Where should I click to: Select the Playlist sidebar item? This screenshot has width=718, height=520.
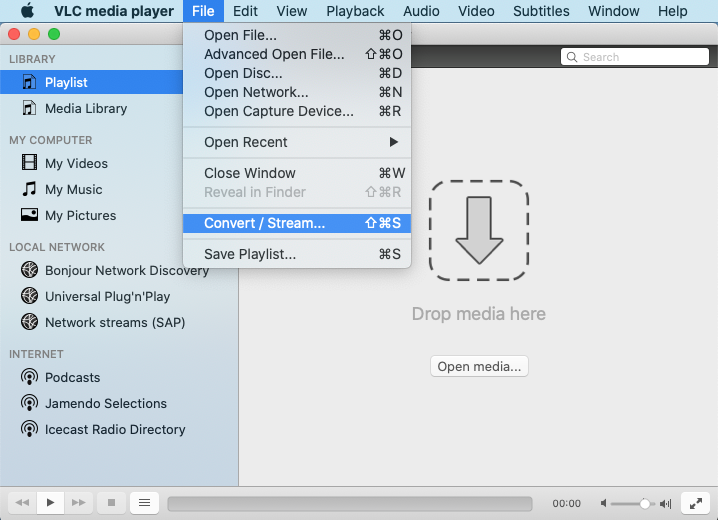coord(92,82)
